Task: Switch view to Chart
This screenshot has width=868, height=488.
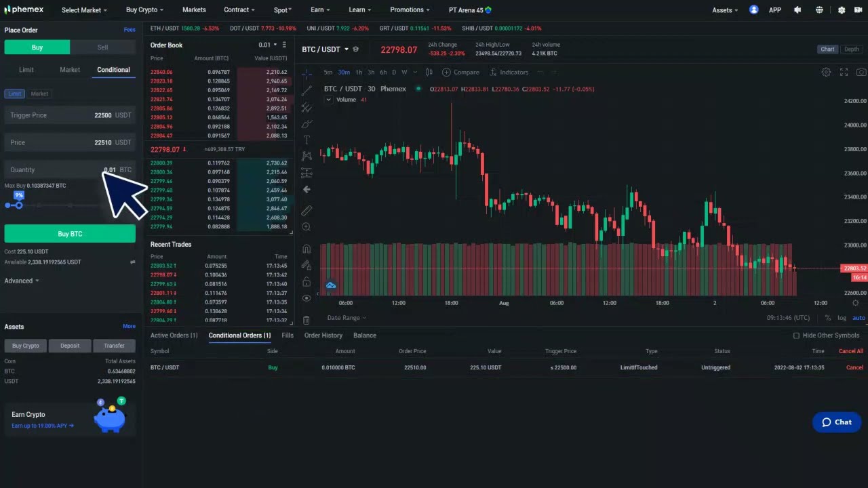Action: coord(828,49)
